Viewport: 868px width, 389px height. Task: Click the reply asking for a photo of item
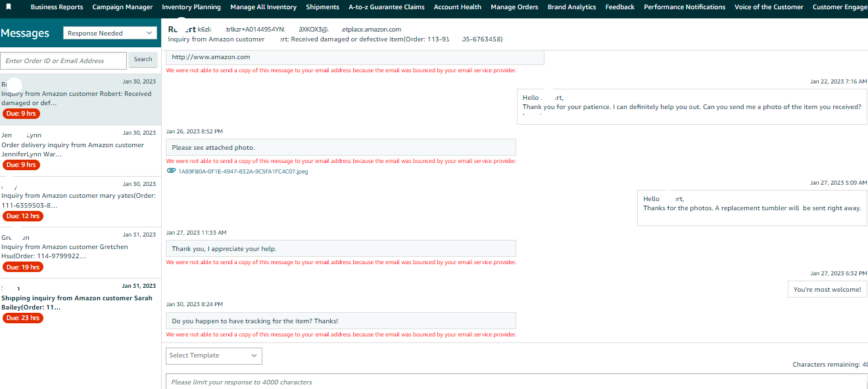(x=692, y=106)
